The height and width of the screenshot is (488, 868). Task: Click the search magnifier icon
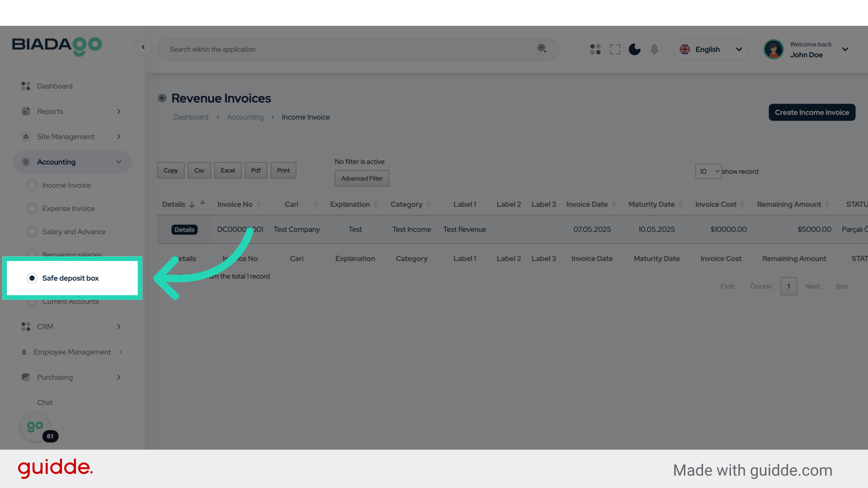point(542,48)
